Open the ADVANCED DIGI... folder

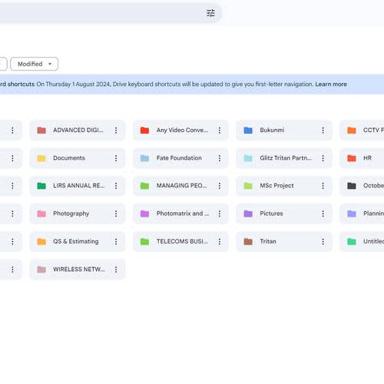pos(77,130)
